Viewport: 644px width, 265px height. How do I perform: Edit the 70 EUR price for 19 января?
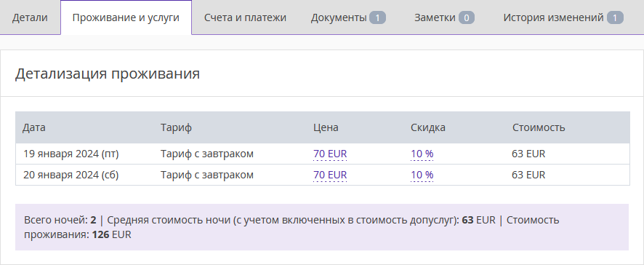click(x=330, y=154)
